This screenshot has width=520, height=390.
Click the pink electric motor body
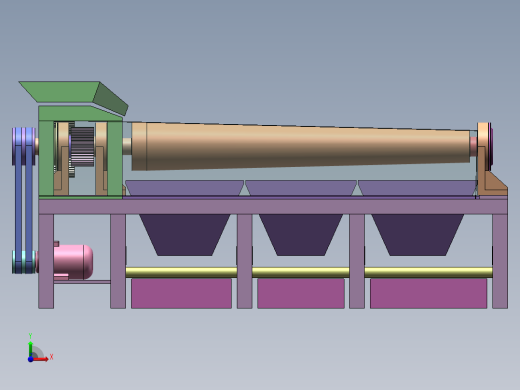[73, 262]
